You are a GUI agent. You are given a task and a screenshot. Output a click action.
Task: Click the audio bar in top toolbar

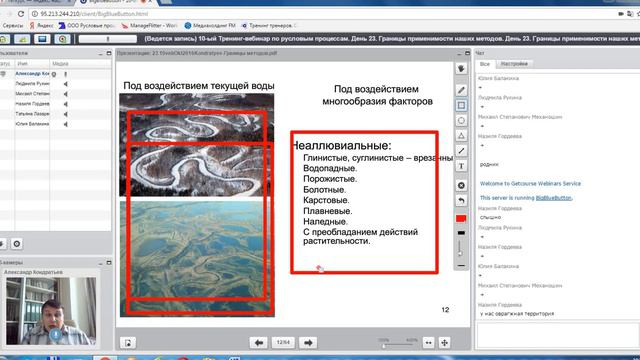tap(108, 39)
